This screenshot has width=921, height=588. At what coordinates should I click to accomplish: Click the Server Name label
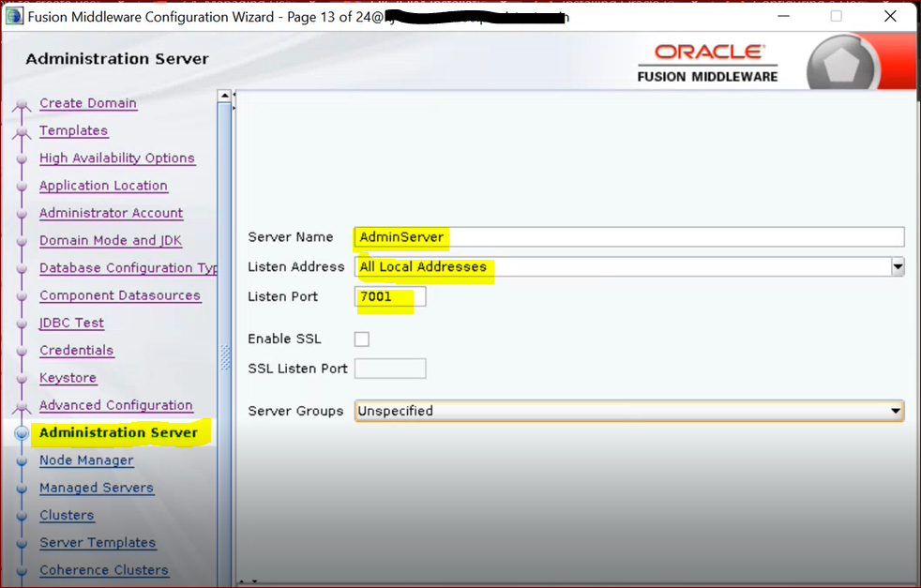click(290, 236)
